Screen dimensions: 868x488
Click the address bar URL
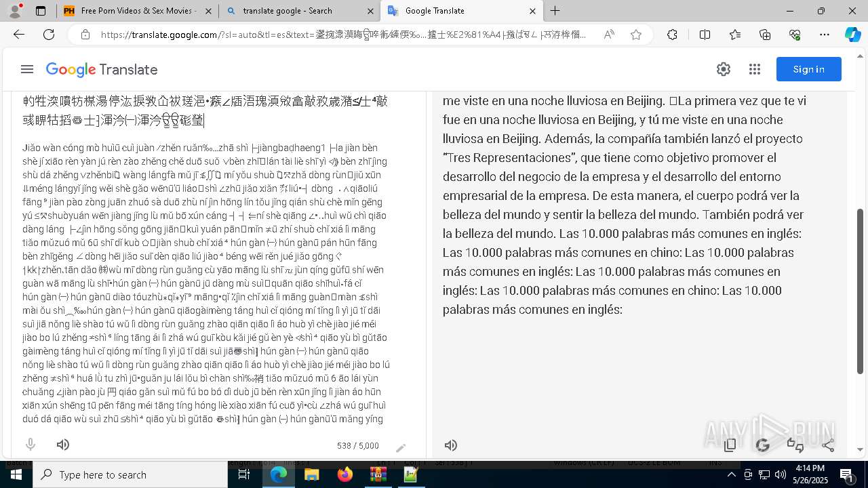point(344,35)
